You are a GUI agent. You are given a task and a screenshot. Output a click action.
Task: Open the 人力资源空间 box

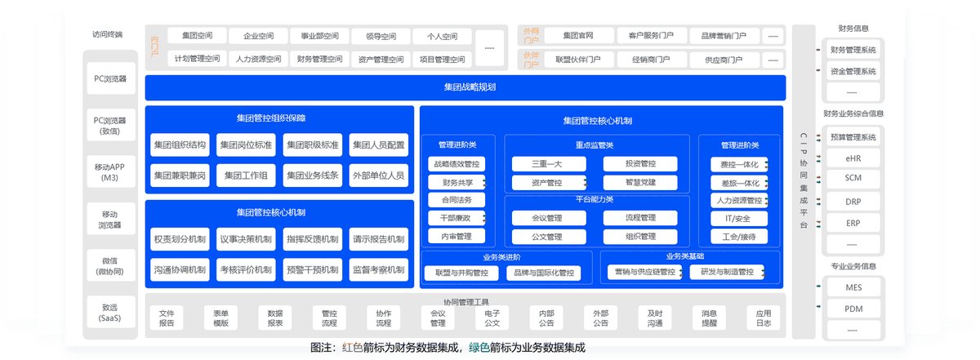[x=258, y=59]
